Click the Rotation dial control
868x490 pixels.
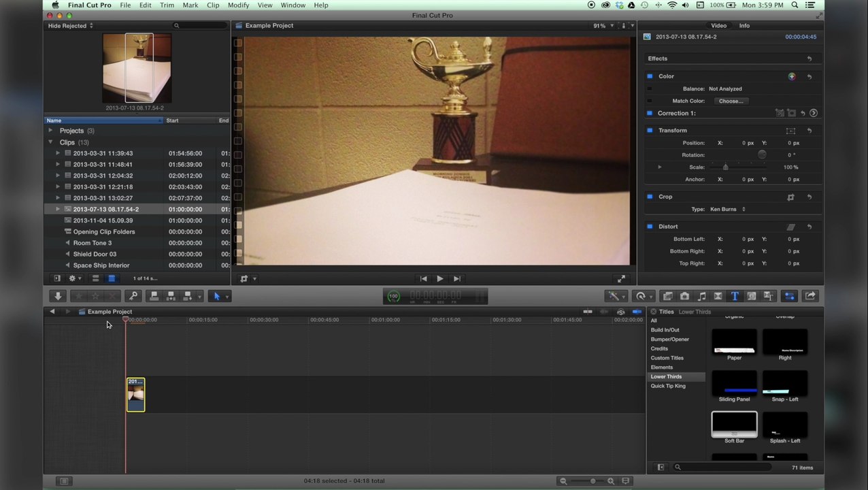pyautogui.click(x=762, y=154)
